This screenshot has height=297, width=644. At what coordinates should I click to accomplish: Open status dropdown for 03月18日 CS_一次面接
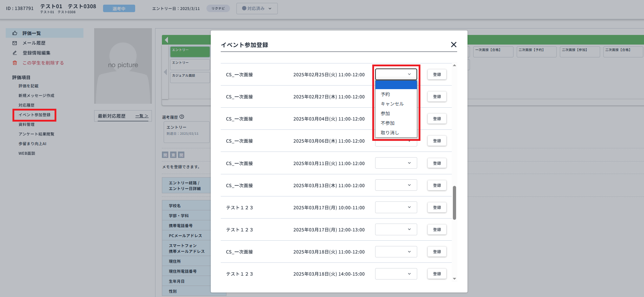396,252
